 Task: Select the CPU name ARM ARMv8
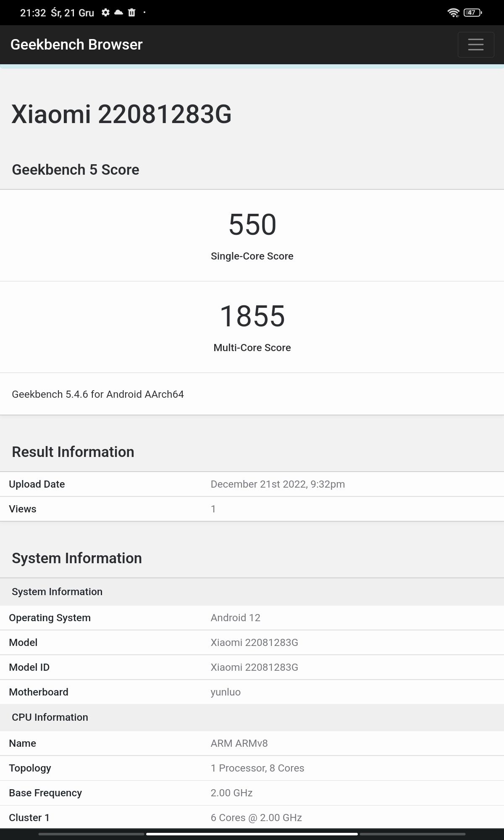point(239,743)
